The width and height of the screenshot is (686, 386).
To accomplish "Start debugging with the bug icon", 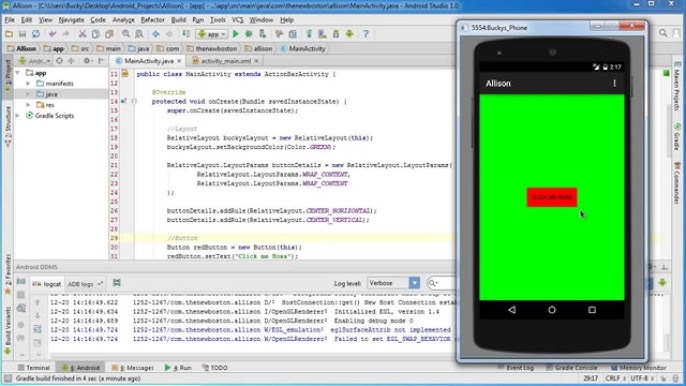I will (248, 34).
